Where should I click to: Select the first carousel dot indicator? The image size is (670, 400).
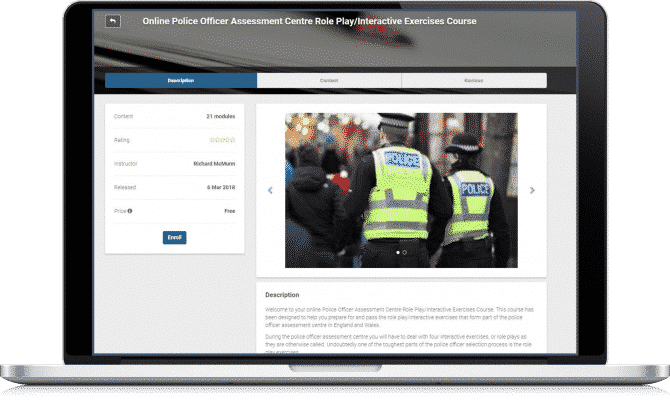(x=398, y=253)
